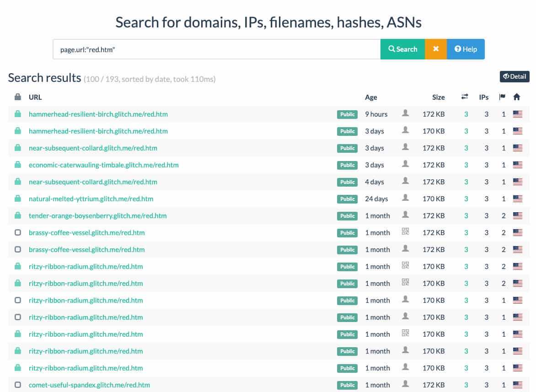Image resolution: width=536 pixels, height=392 pixels.
Task: Click the padlock icon in the results header
Action: pos(17,97)
